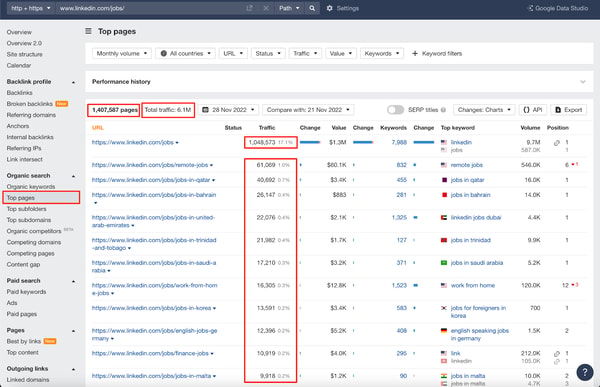
Task: Open Content gap in sidebar
Action: point(23,265)
